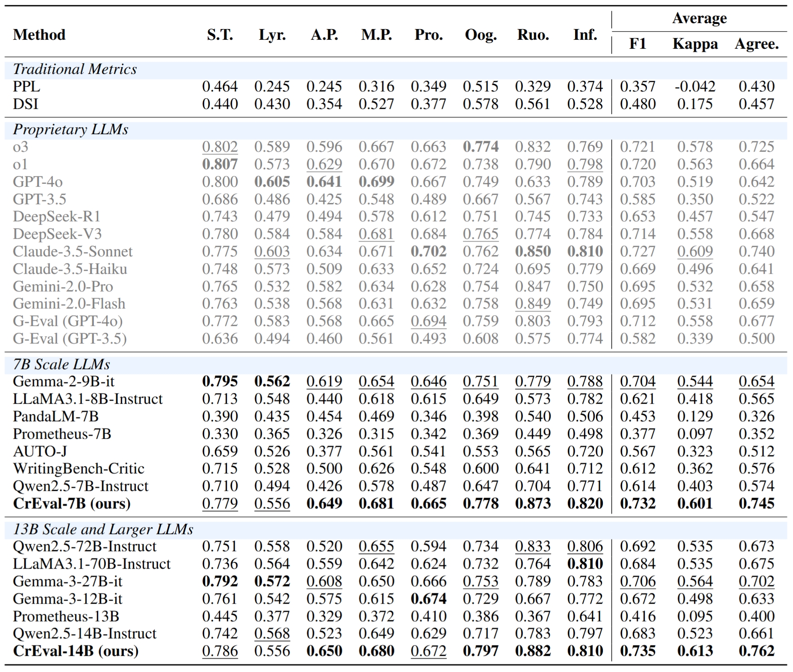Click the Gemini-2.0-Flash row label
This screenshot has height=672, width=793.
69,304
